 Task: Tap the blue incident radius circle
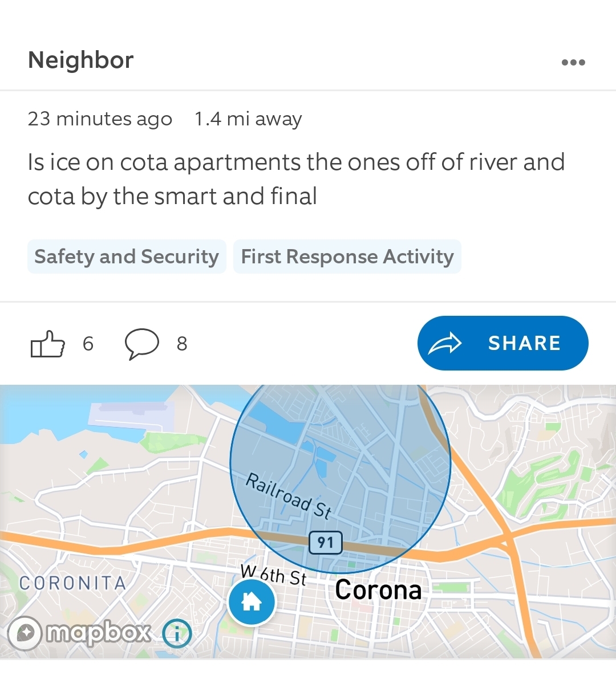365,445
